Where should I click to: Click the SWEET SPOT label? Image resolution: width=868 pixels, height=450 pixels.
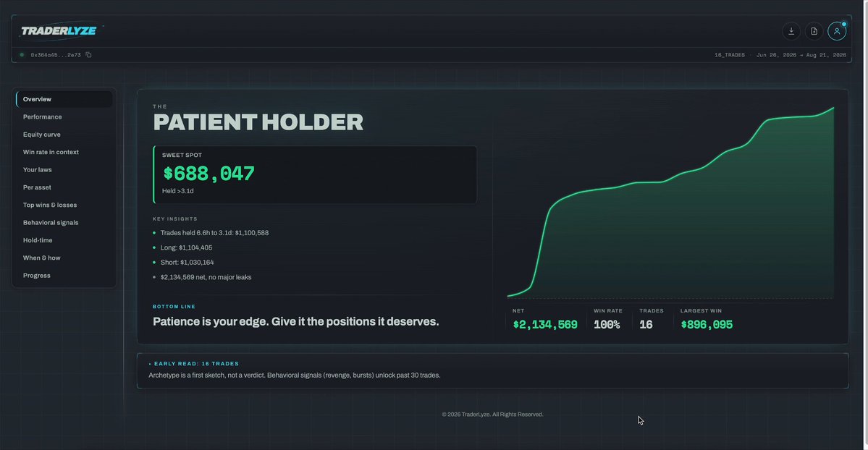pos(182,155)
